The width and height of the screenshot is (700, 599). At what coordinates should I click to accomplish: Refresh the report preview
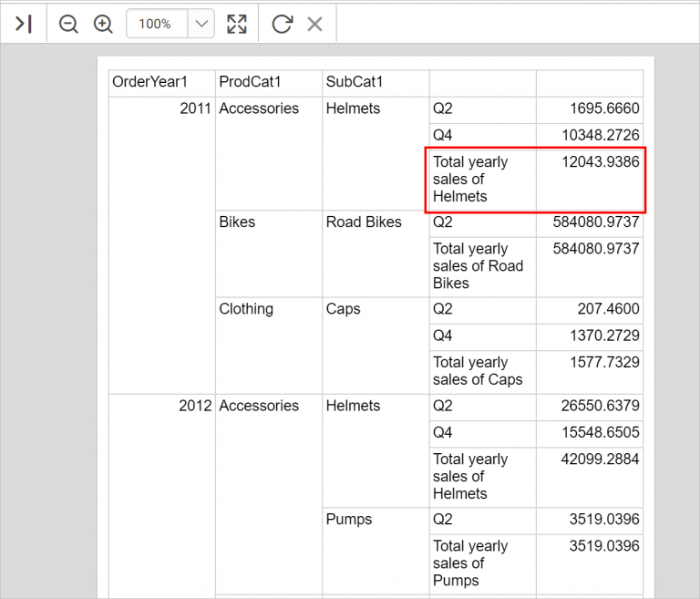coord(283,24)
